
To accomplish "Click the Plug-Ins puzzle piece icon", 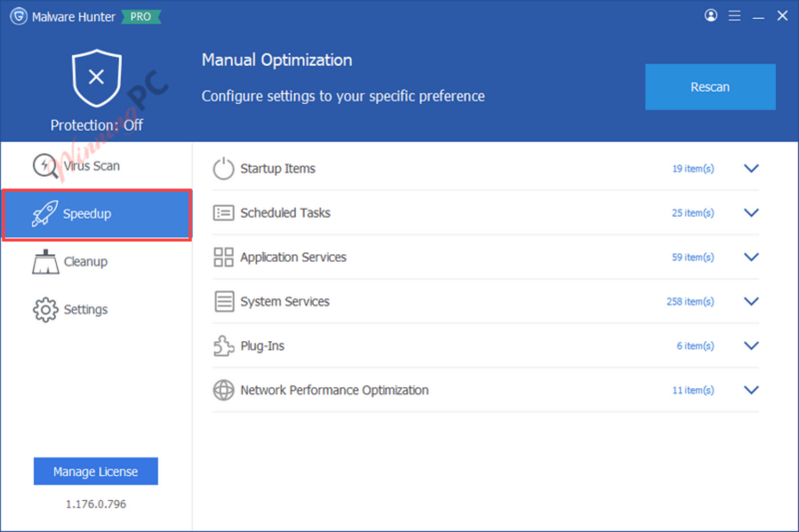I will click(223, 345).
